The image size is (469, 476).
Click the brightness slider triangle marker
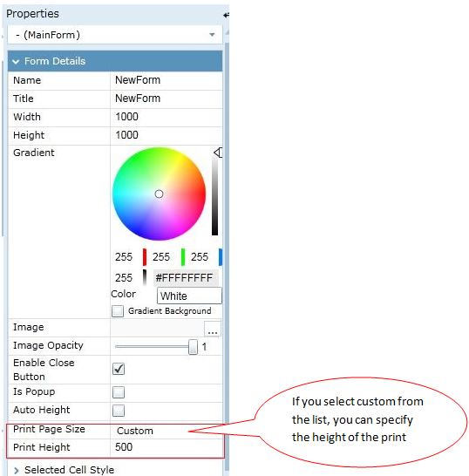point(218,153)
